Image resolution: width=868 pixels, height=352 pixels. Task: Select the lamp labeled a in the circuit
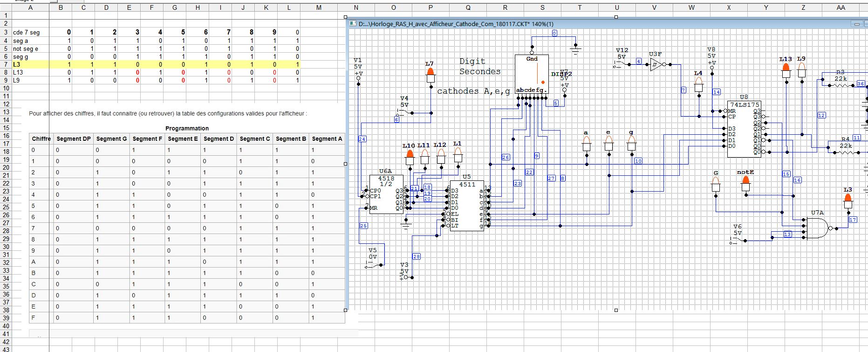coord(587,144)
